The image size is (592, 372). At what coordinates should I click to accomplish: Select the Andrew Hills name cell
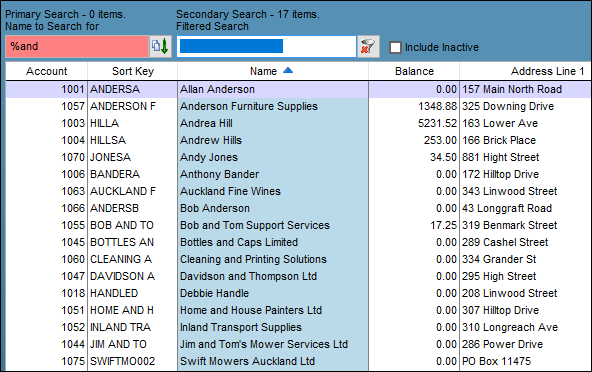click(211, 140)
